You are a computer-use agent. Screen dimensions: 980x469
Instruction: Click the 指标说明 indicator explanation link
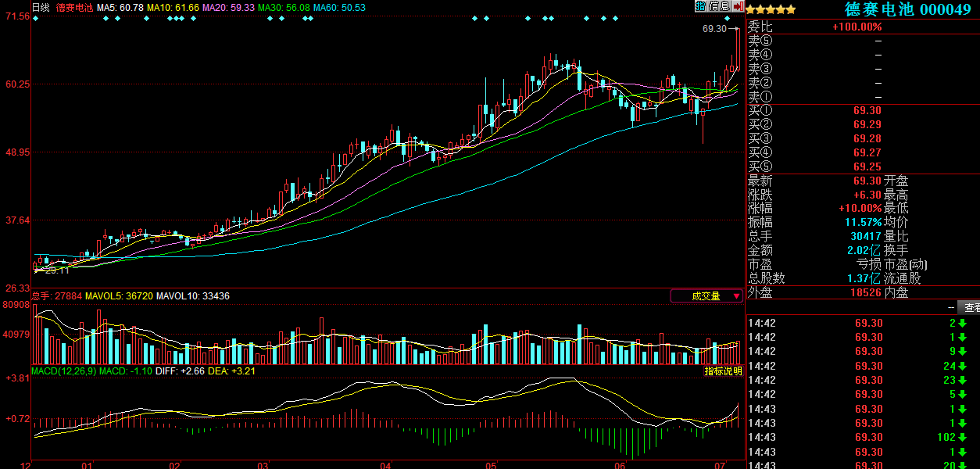pos(723,371)
